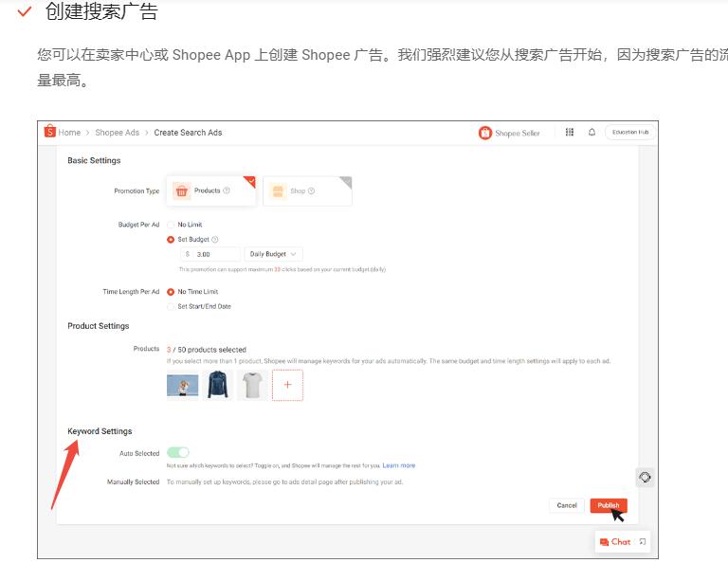Toggle the Auto Selected keyword switch
The image size is (728, 581).
click(178, 452)
